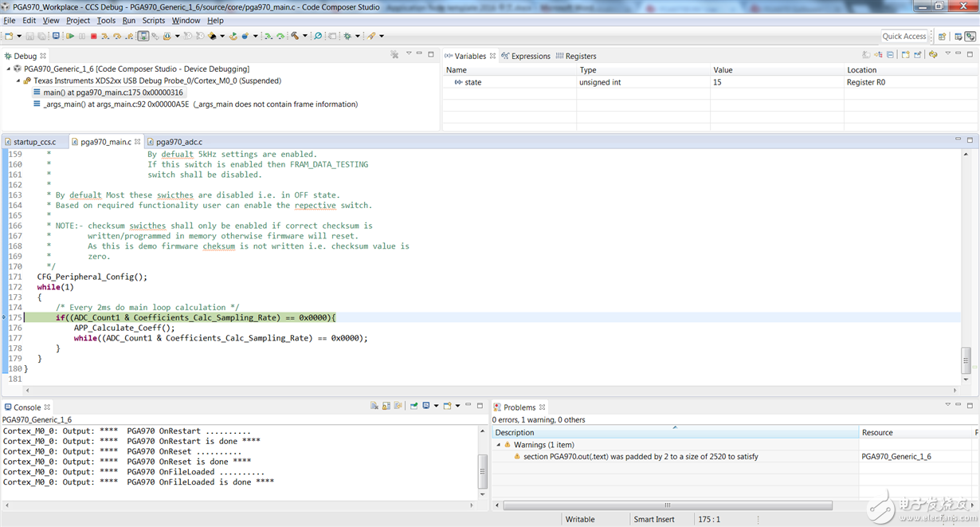Switch to the Registers tab
This screenshot has width=980, height=527.
(580, 56)
